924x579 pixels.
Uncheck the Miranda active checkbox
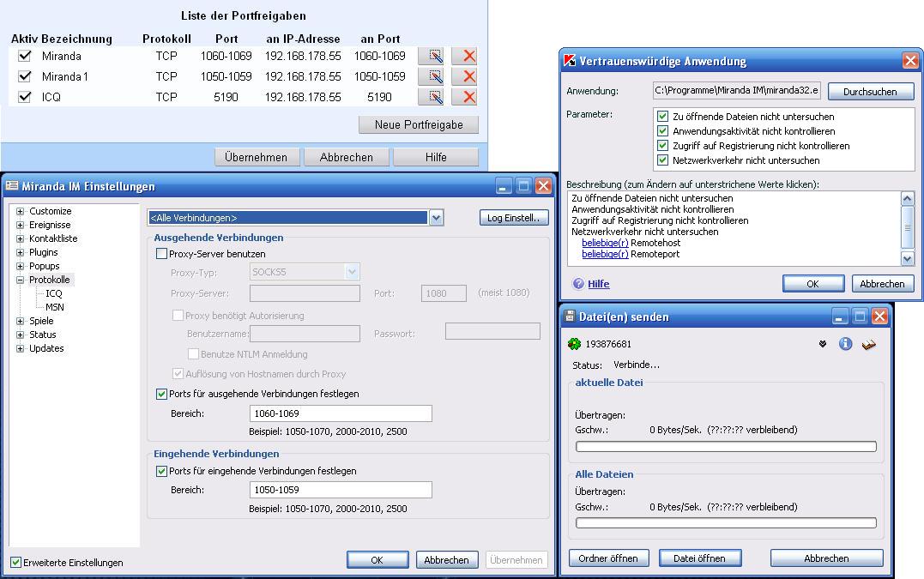(x=25, y=56)
